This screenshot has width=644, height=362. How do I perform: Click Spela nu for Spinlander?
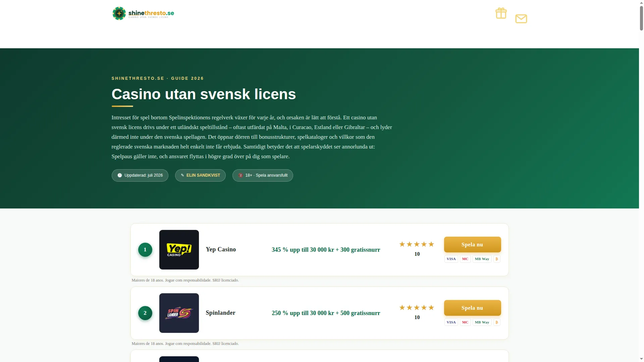(x=473, y=308)
